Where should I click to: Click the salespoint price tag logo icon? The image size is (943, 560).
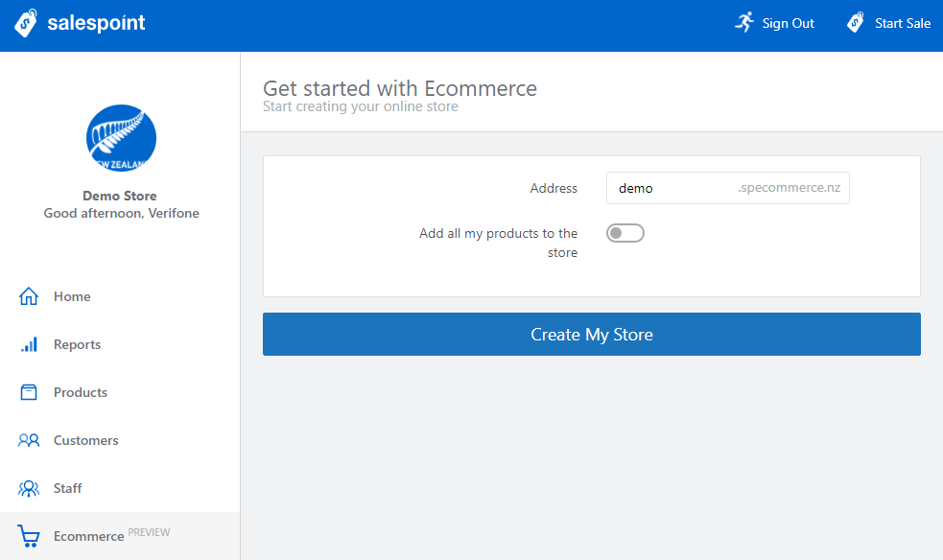pyautogui.click(x=25, y=23)
